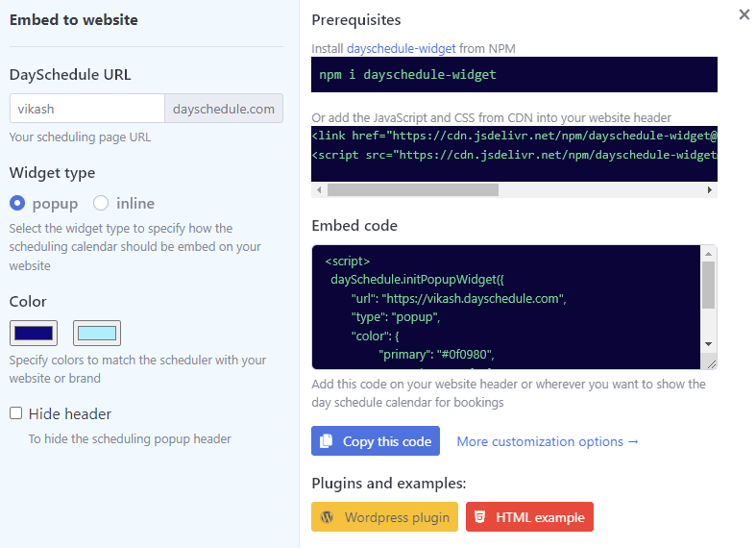Click the CDN code scroll left arrow
Screen dimensions: 756x548
tap(319, 190)
